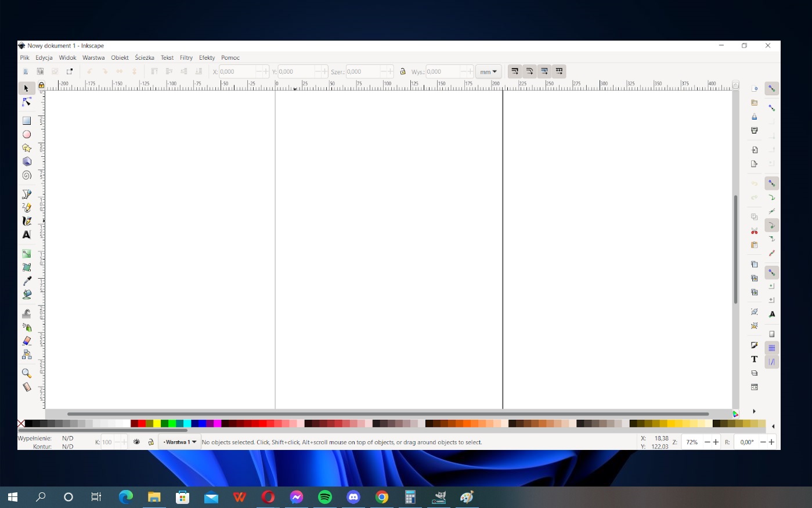Choose the Spiral tool
812x508 pixels.
[27, 175]
